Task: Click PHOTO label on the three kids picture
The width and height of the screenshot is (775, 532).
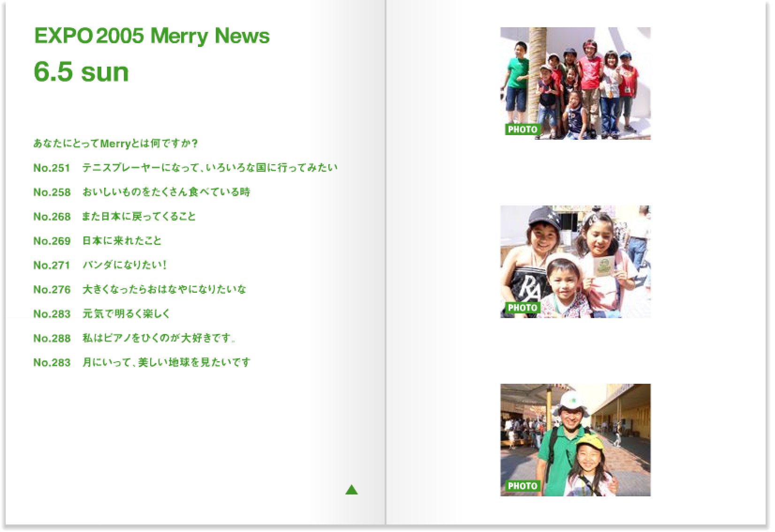Action: [x=522, y=308]
